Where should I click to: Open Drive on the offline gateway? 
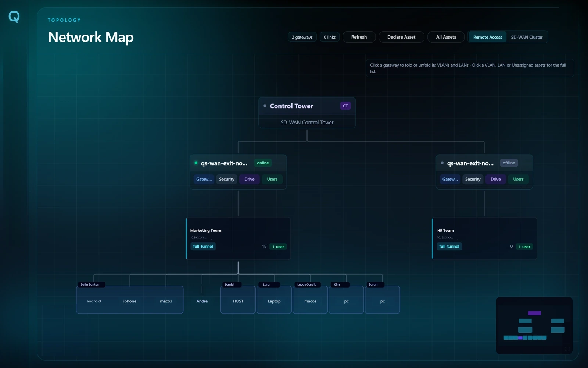(496, 179)
